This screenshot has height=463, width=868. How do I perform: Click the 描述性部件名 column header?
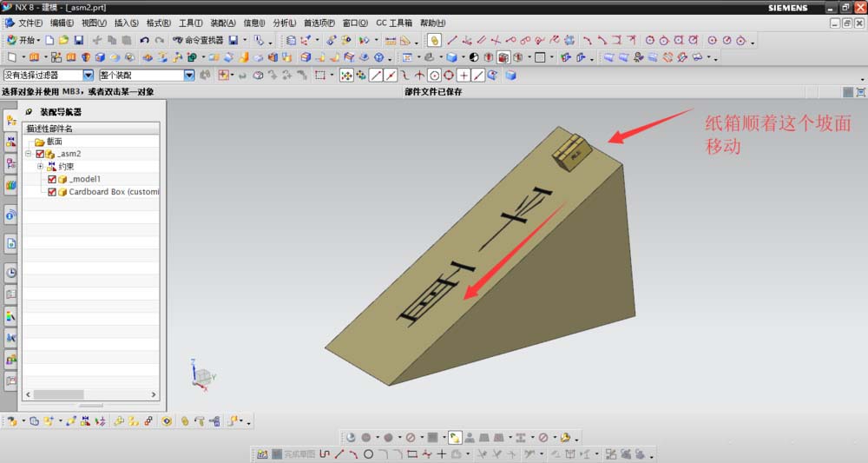click(91, 129)
